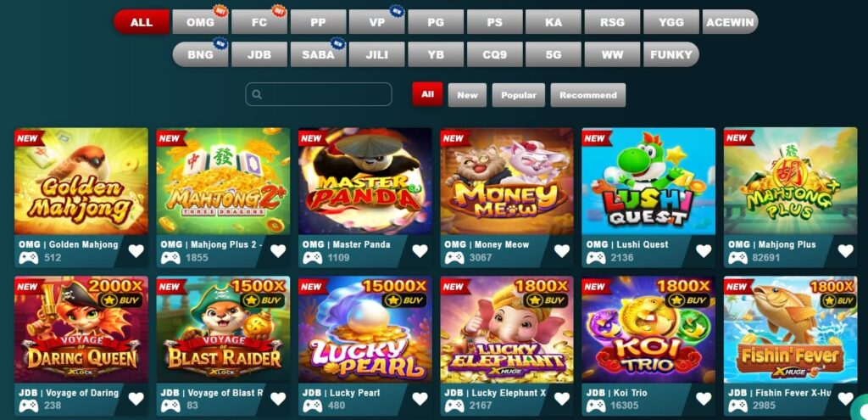Click the search magnifier icon
Image resolution: width=868 pixels, height=420 pixels.
coord(257,95)
